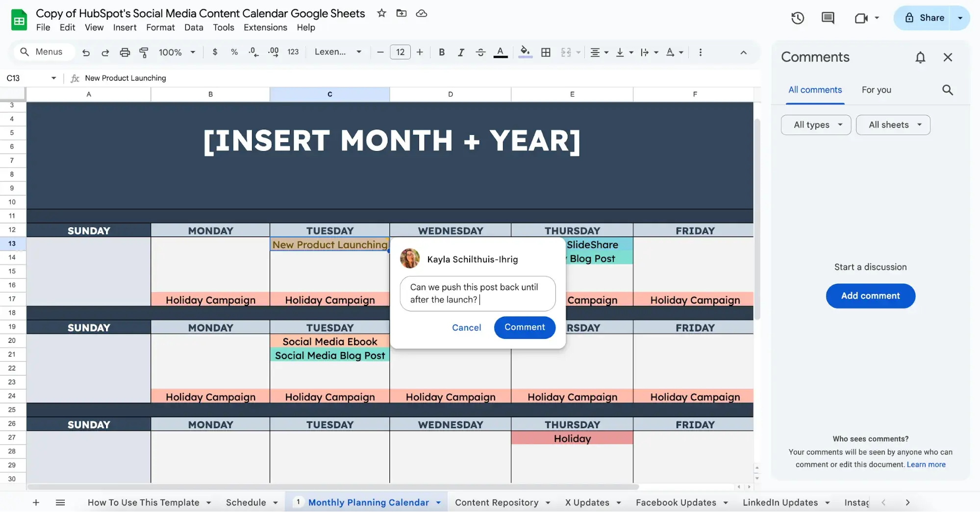Apply borders to selection

click(546, 52)
